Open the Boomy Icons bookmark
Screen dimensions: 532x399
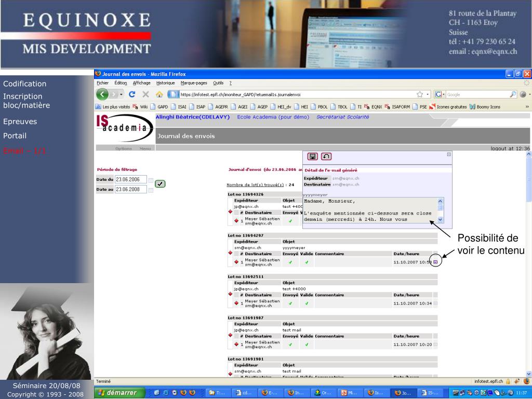click(485, 107)
